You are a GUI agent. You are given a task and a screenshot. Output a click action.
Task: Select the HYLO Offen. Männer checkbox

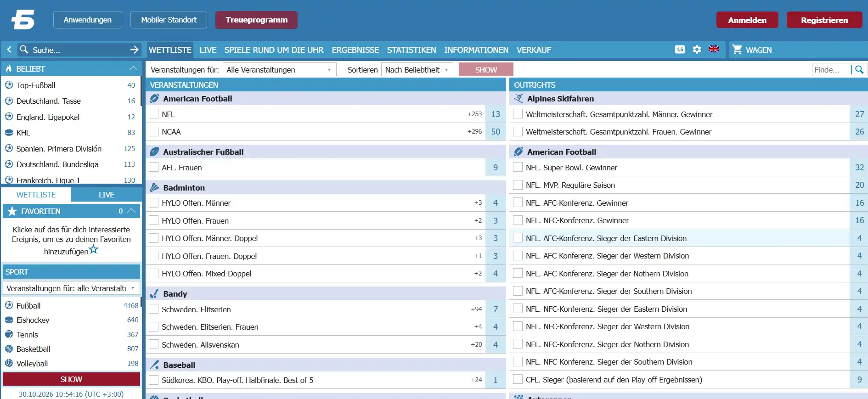pyautogui.click(x=154, y=202)
